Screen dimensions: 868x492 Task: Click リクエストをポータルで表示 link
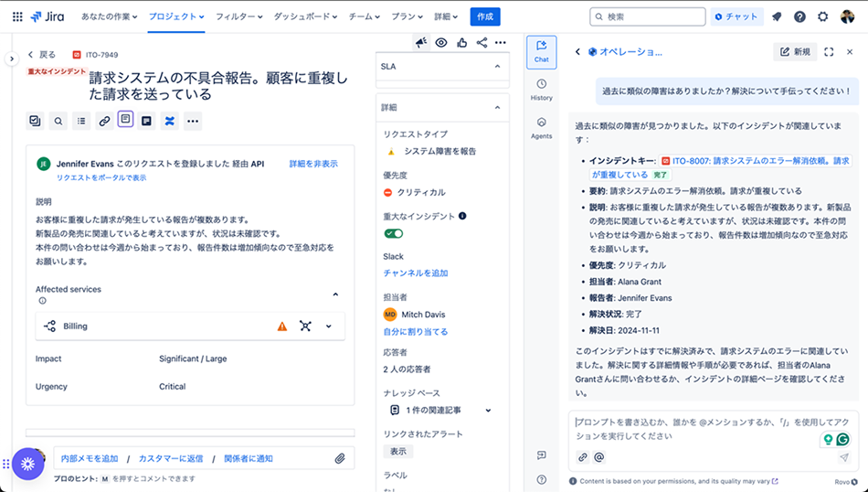click(101, 177)
